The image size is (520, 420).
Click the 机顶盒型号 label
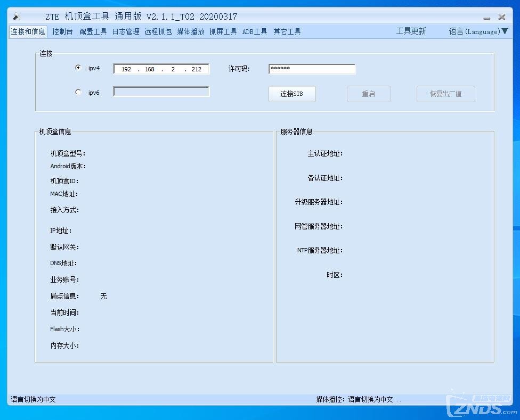[68, 153]
